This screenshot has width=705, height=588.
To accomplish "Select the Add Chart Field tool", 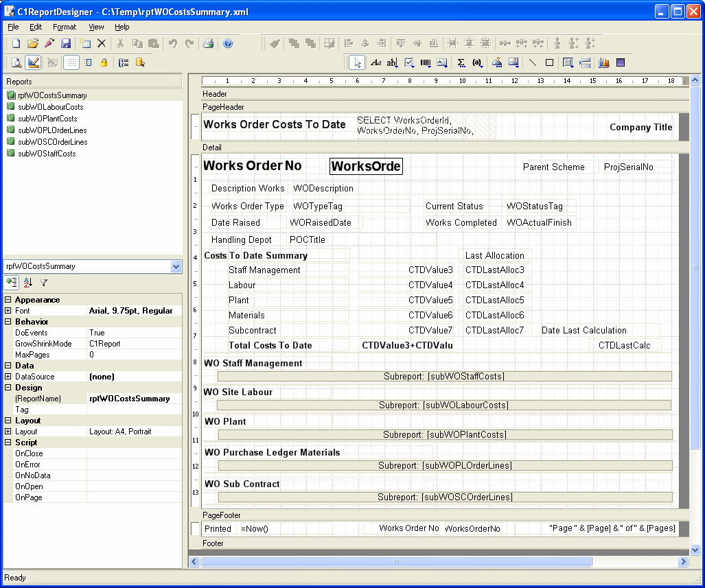I will pyautogui.click(x=604, y=62).
